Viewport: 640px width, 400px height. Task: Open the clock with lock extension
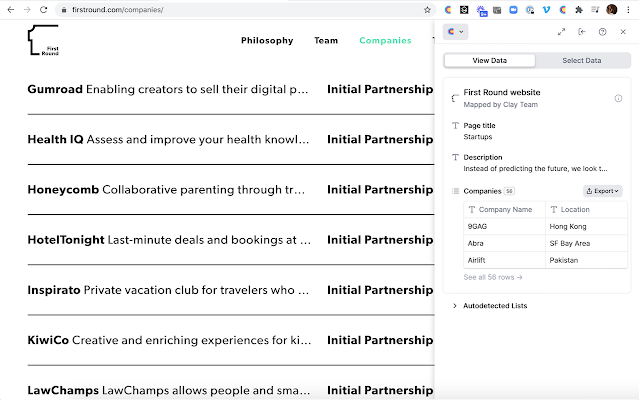point(530,10)
